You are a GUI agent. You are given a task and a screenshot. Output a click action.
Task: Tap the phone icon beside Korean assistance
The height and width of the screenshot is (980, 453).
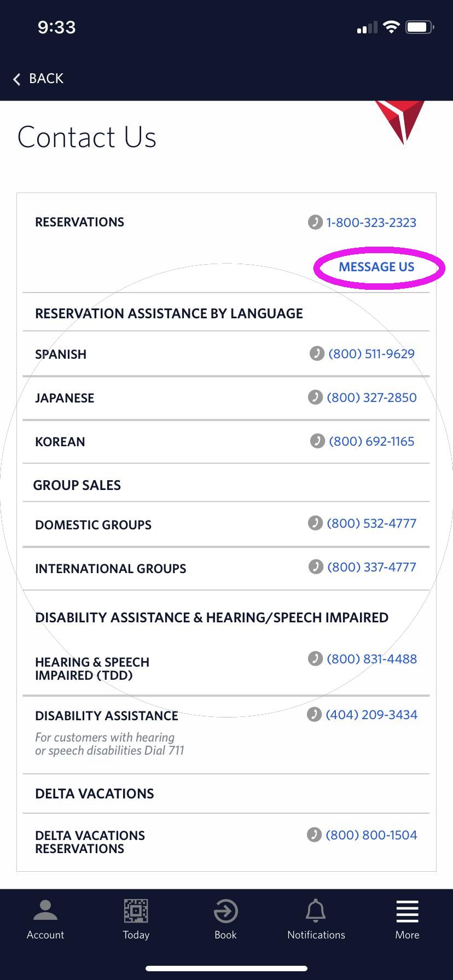tap(315, 441)
